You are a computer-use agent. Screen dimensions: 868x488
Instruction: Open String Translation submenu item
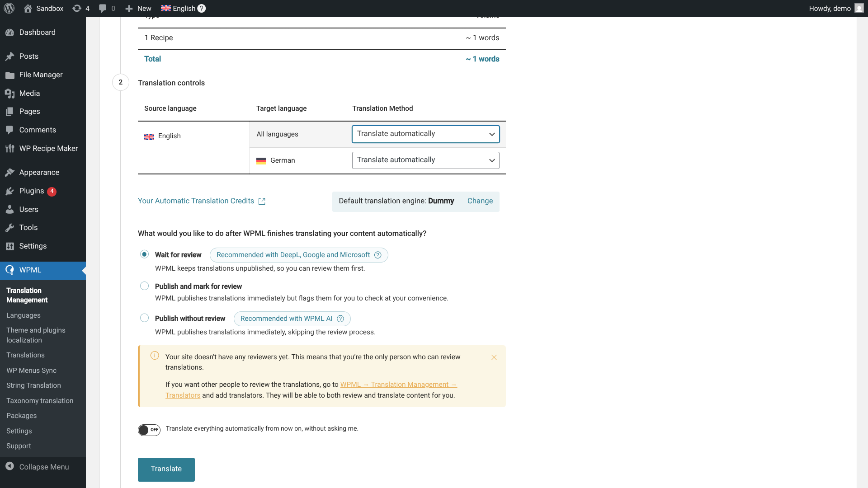click(33, 385)
